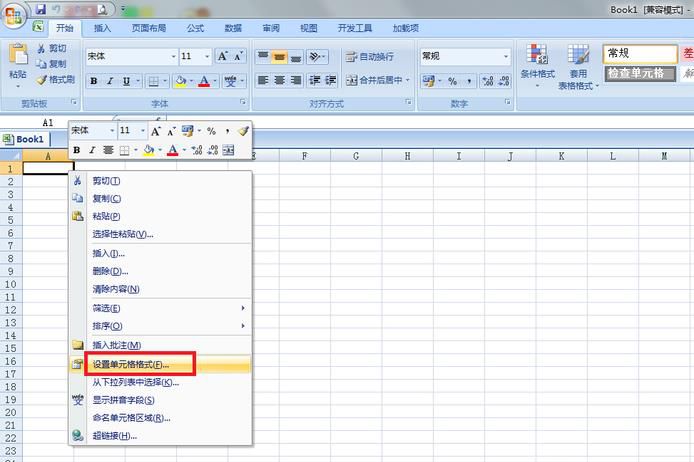Screen dimensions: 694x462
Task: Click the Office button logo
Action: (x=13, y=17)
